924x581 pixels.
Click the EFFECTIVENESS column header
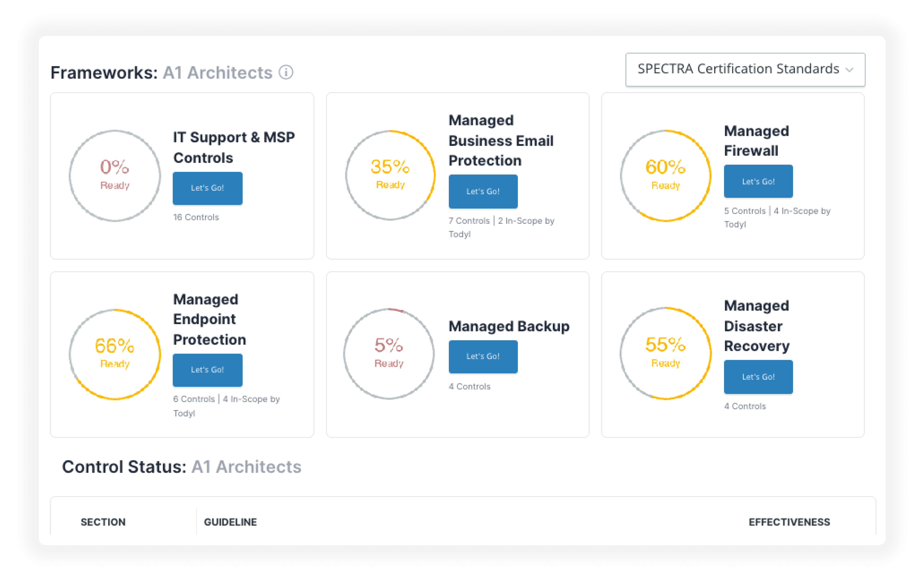pos(789,522)
